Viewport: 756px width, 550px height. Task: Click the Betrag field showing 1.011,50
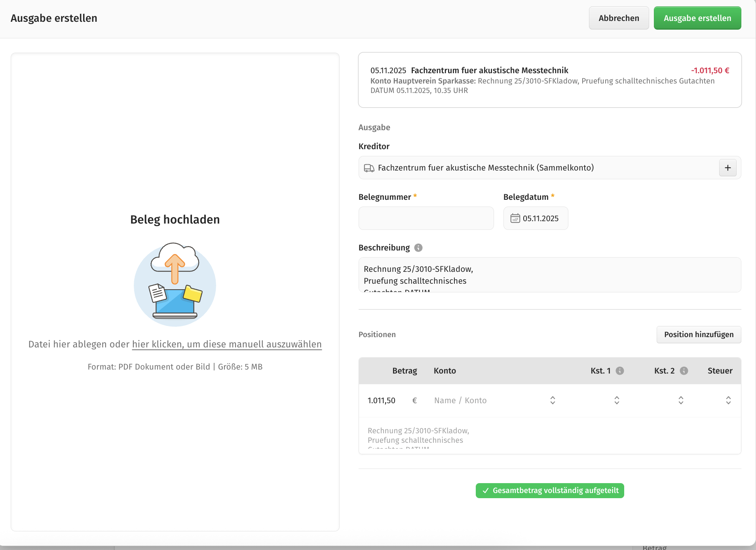click(x=382, y=400)
